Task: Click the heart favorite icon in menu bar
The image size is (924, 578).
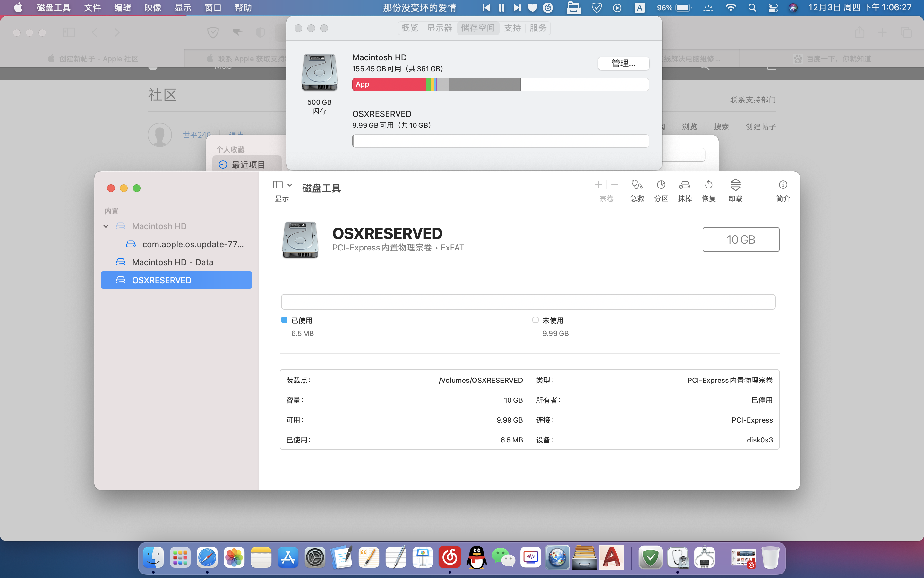Action: click(532, 8)
